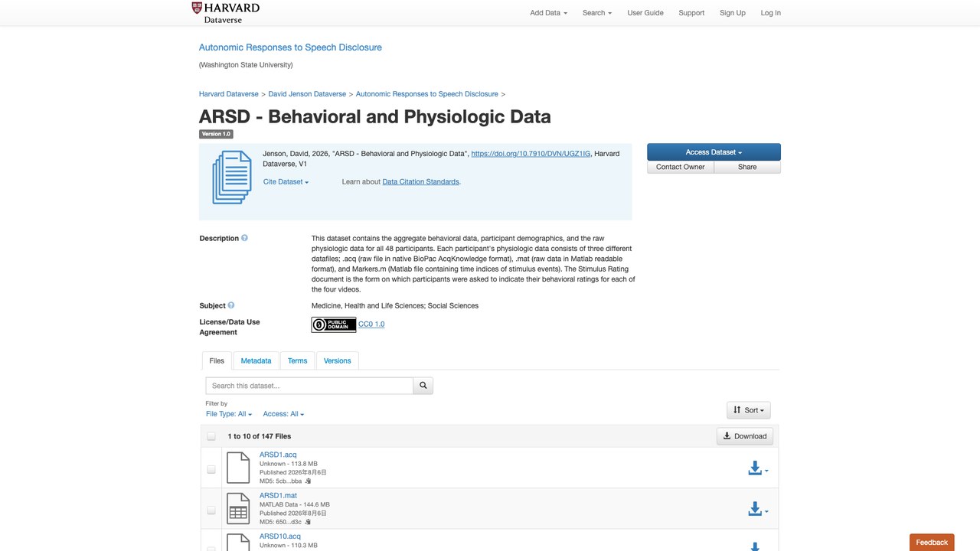This screenshot has height=551, width=980.
Task: Click the Public Domain CC0 badge
Action: [334, 324]
